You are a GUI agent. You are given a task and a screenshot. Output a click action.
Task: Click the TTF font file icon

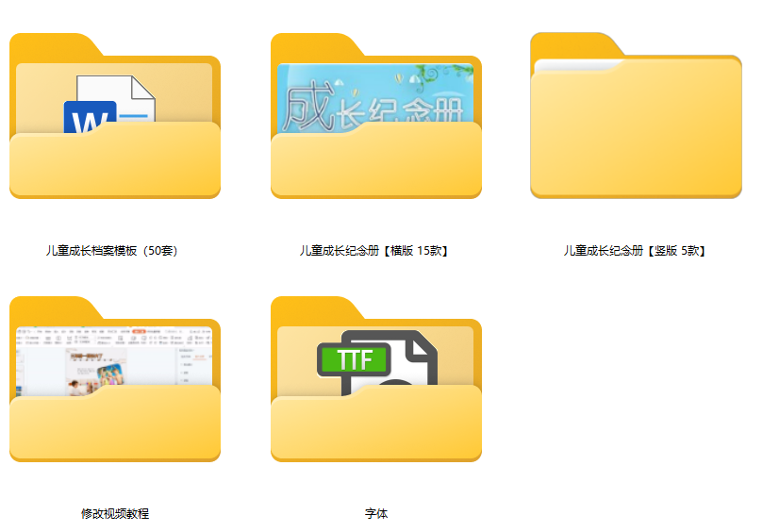377,363
